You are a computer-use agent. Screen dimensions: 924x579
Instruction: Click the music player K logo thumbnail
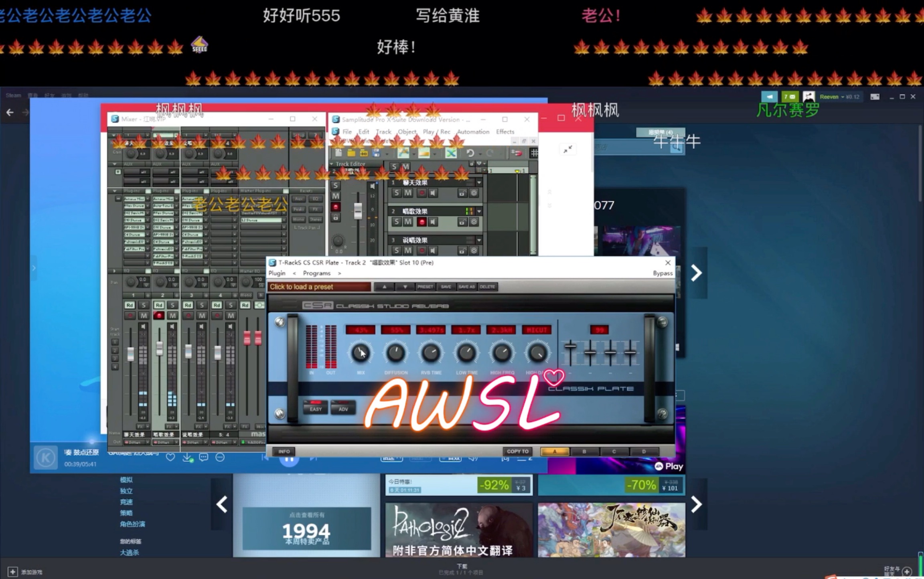point(45,458)
